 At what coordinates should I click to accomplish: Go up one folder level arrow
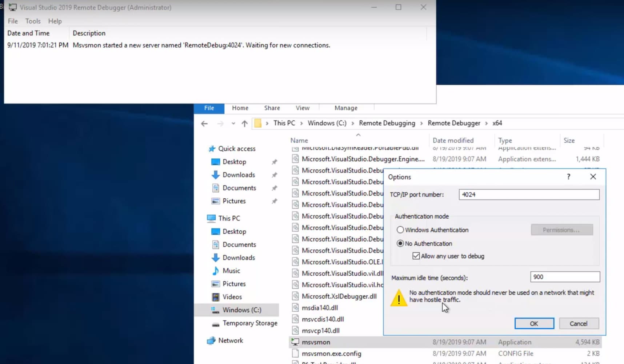coord(245,124)
